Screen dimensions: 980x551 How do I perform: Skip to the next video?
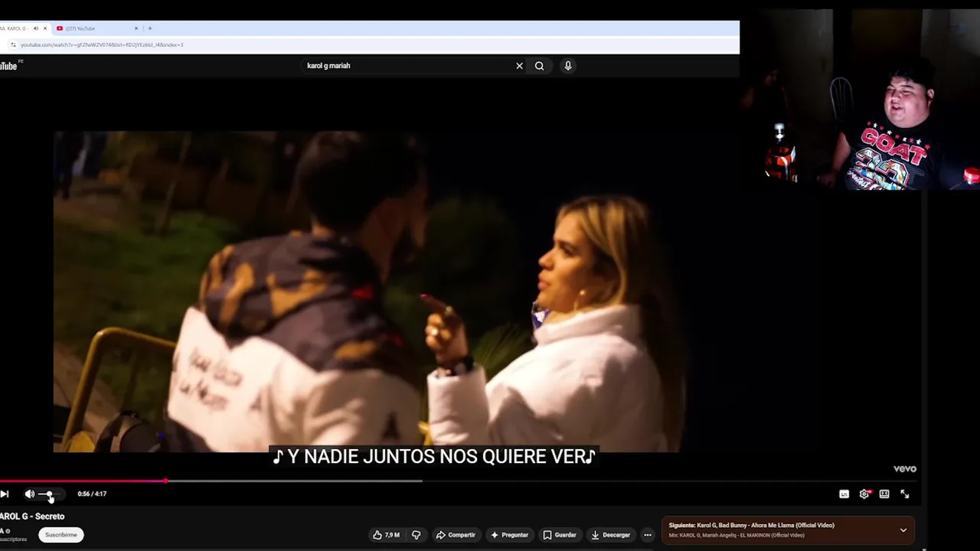pos(4,494)
